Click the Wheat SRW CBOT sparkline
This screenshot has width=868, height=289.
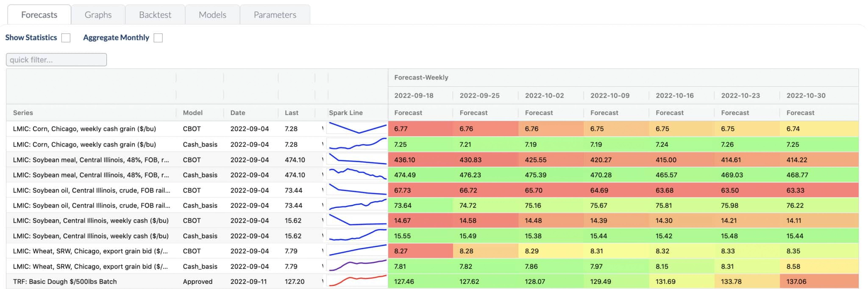click(357, 251)
